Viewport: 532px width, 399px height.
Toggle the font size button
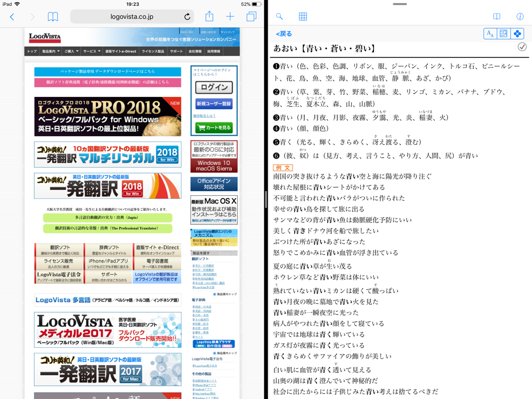[x=491, y=34]
